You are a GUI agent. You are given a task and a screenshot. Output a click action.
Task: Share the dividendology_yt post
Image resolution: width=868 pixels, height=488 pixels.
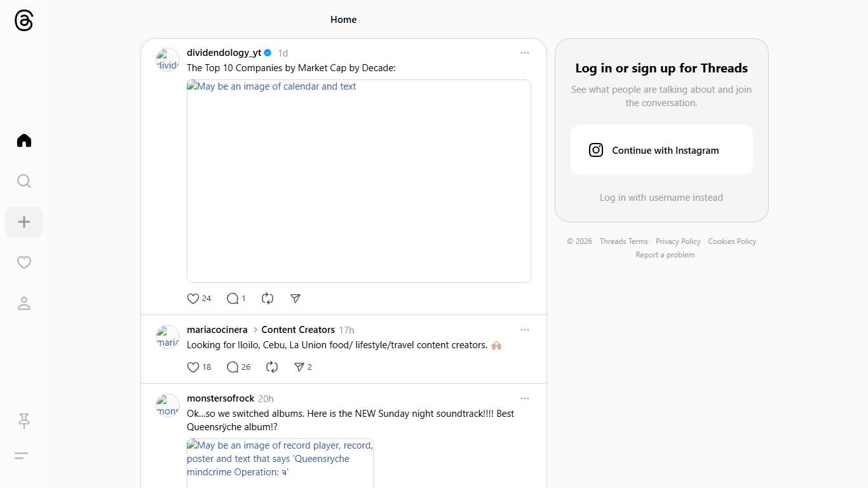tap(295, 298)
